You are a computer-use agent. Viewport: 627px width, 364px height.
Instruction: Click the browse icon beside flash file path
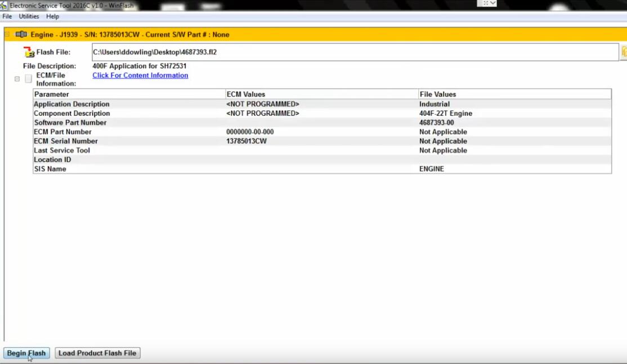point(624,52)
